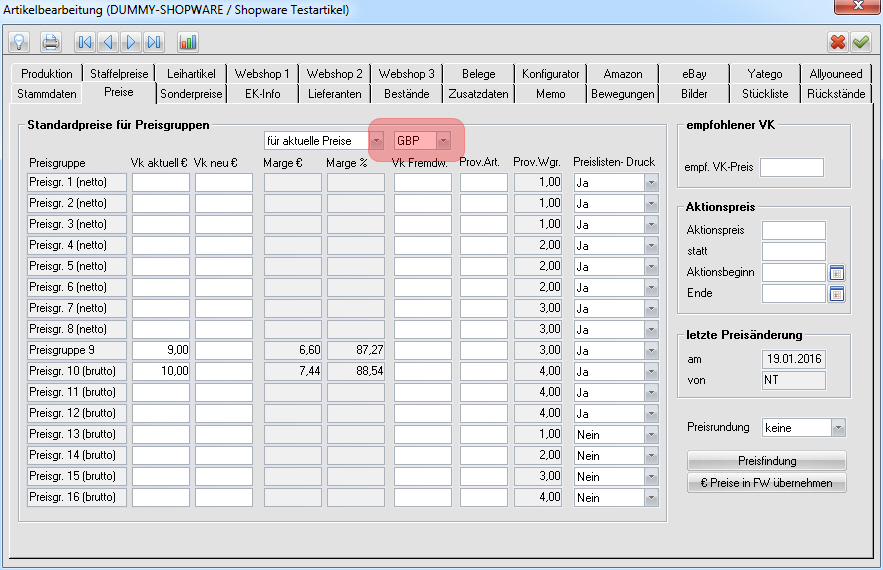Click the 'Preisgr. 14 (brutto)' label
883x570 pixels.
[77, 455]
